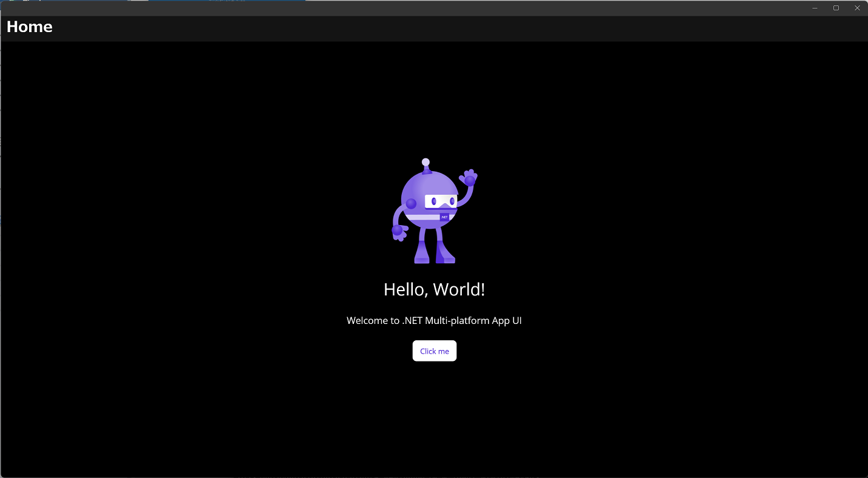The height and width of the screenshot is (478, 868).
Task: Click the "Welcome to .NET Multi-platform App UI" text
Action: [x=434, y=320]
